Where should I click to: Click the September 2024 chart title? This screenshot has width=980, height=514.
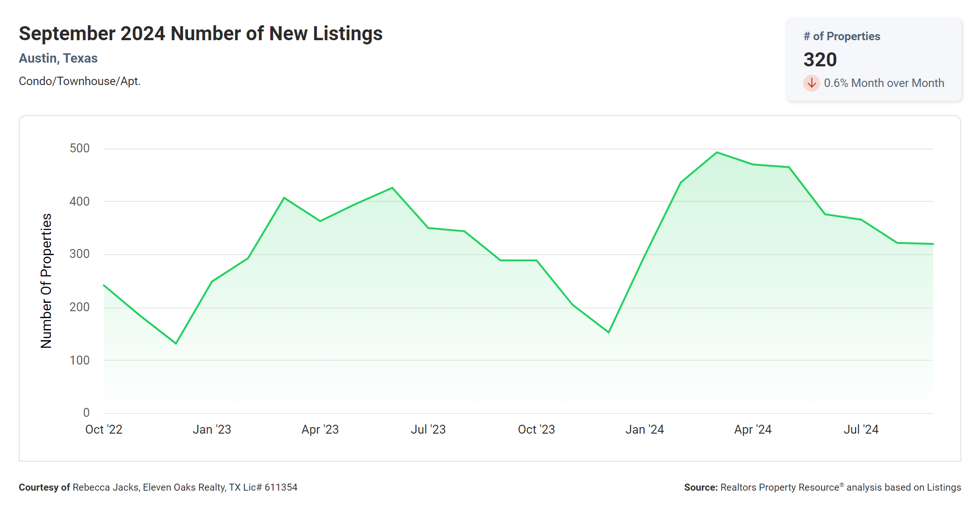201,34
